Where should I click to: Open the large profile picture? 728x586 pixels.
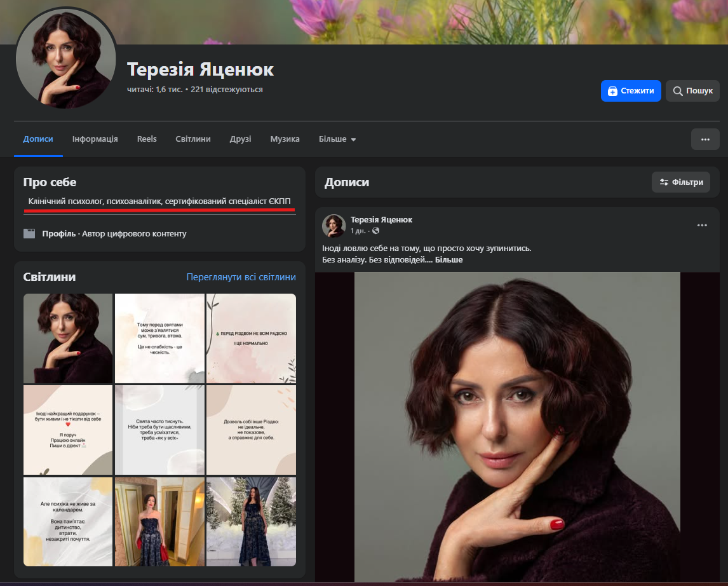(x=65, y=58)
